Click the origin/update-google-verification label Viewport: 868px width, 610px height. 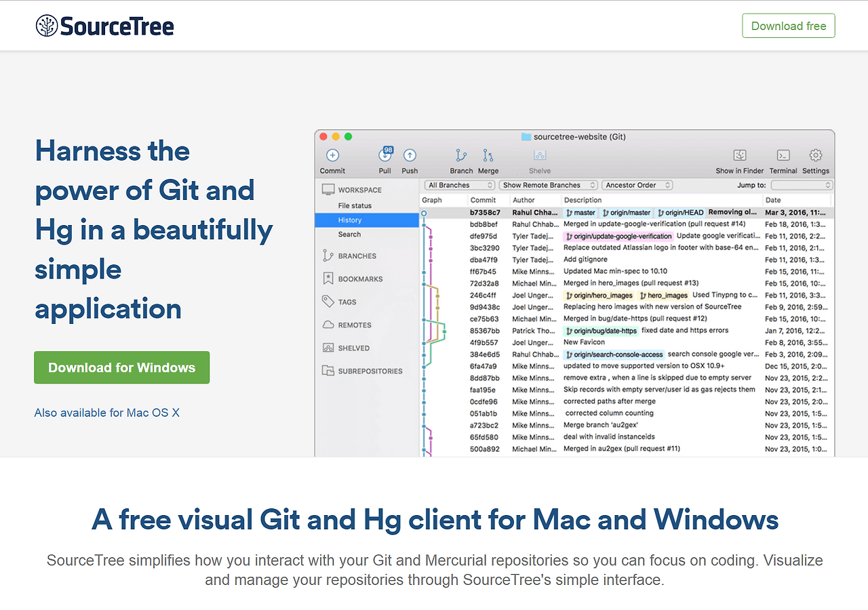pyautogui.click(x=618, y=237)
